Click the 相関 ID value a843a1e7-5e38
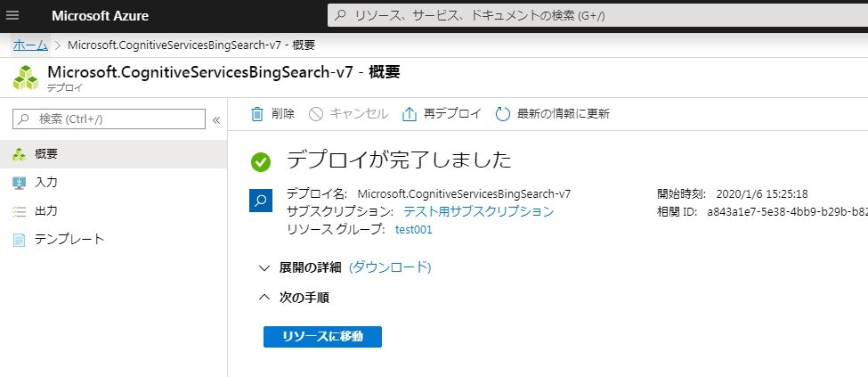868x377 pixels. 788,212
